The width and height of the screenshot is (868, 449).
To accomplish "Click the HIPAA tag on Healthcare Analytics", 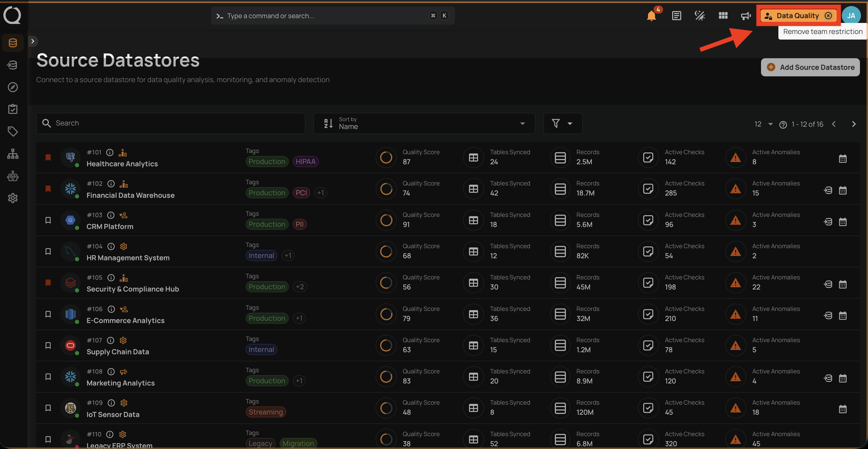I will click(x=305, y=162).
